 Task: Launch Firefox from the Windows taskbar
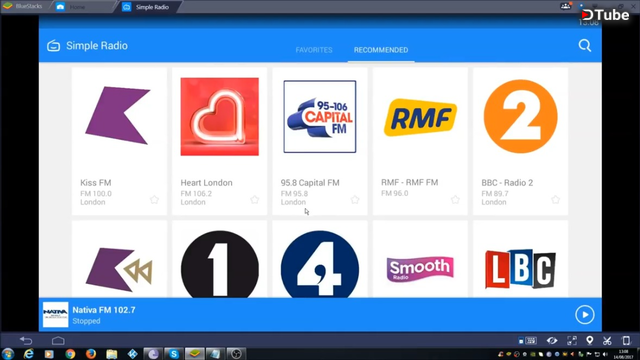click(91, 353)
